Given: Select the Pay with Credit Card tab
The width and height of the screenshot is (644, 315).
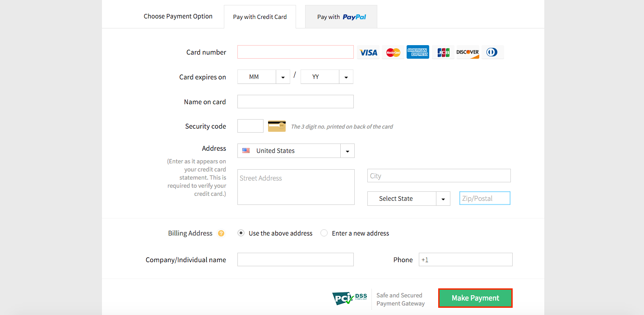Looking at the screenshot, I should click(259, 16).
